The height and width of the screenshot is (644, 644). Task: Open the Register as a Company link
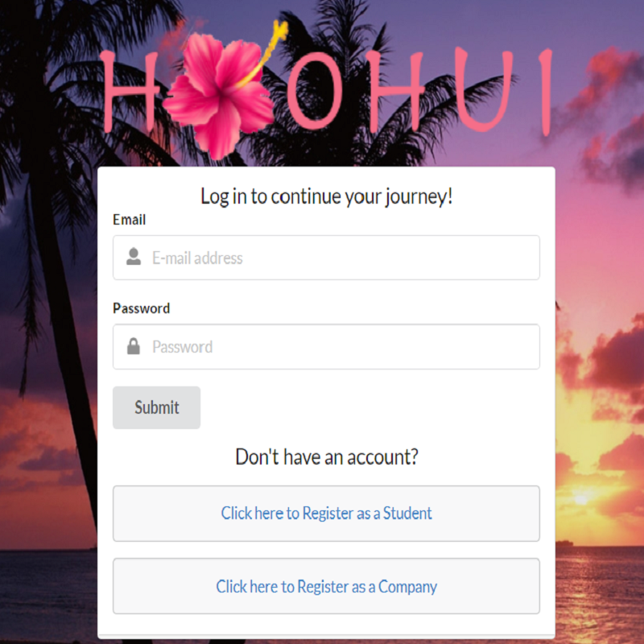click(326, 586)
